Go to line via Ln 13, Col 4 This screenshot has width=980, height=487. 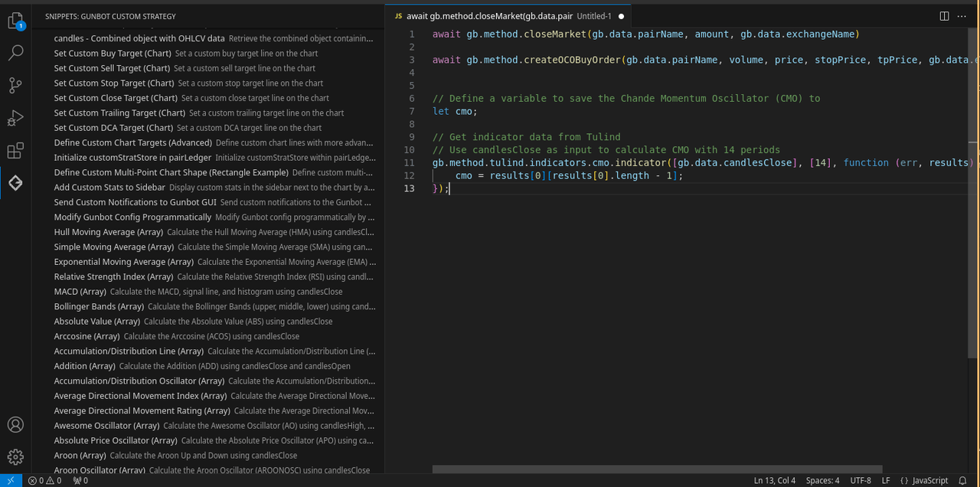[775, 480]
